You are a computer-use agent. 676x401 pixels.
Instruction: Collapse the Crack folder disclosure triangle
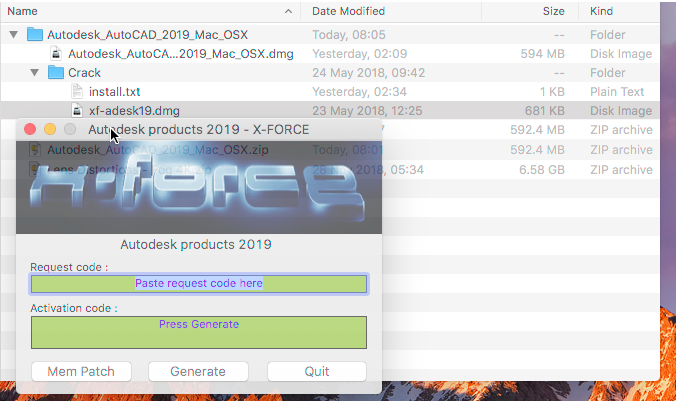point(34,72)
